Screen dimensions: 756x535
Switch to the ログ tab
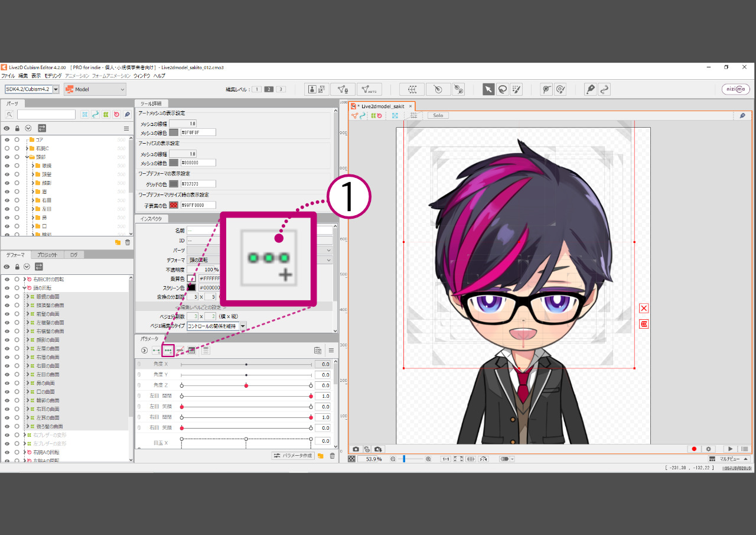tap(74, 255)
